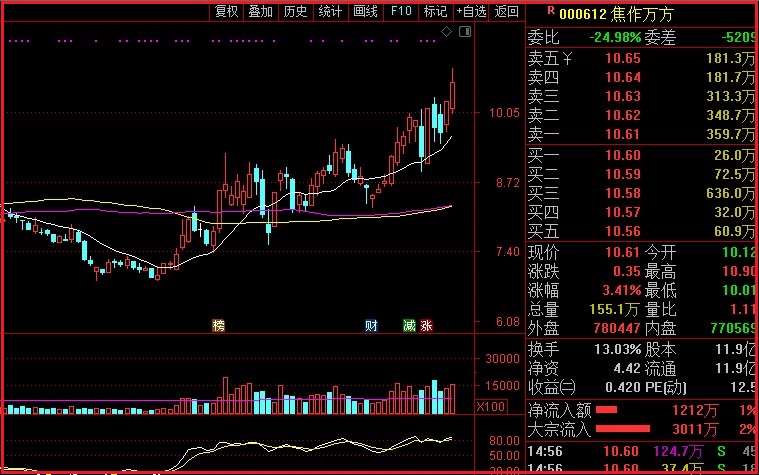Viewport: 759px width, 475px height.
Task: Click the 买二 price 10.59
Action: click(622, 174)
